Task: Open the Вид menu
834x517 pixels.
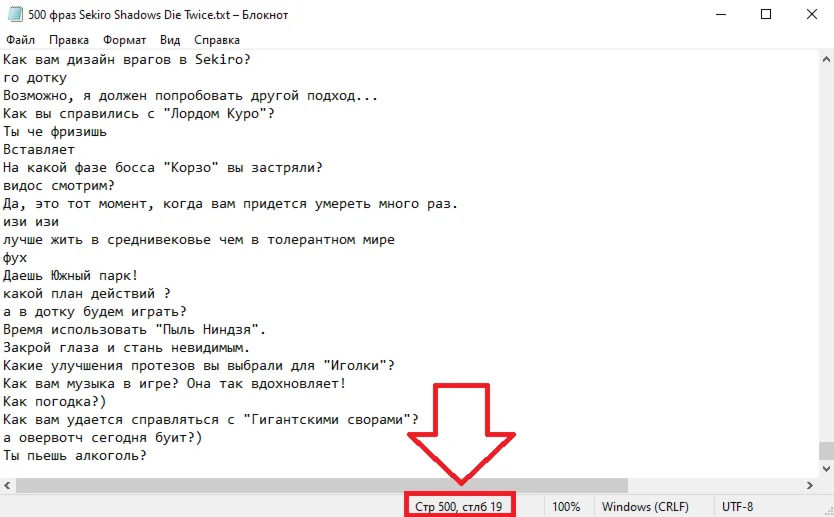Action: pyautogui.click(x=170, y=40)
